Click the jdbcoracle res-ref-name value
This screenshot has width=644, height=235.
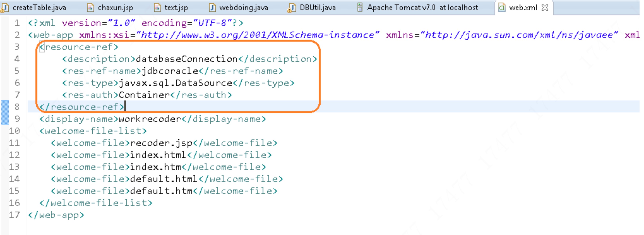[170, 71]
